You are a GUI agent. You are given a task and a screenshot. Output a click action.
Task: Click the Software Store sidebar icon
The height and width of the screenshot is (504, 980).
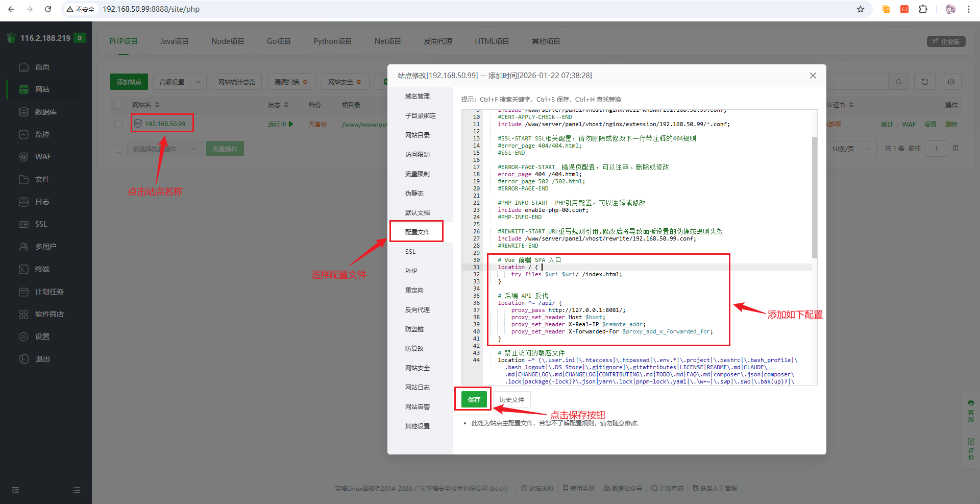[x=23, y=314]
